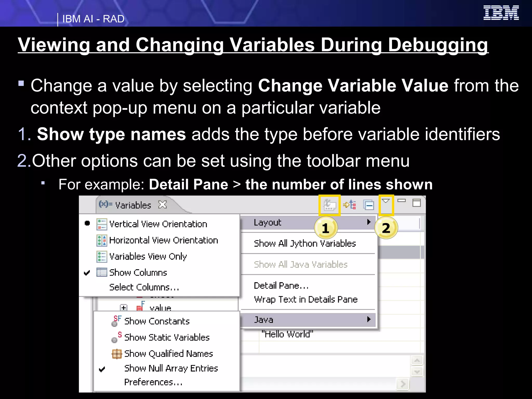This screenshot has width=532, height=399.
Task: Toggle Show Constants option
Action: click(x=157, y=321)
